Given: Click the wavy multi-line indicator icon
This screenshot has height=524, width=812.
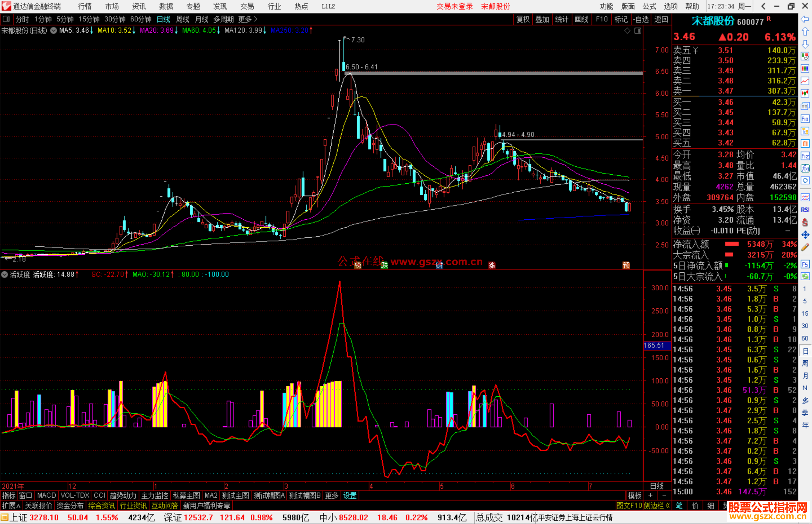Looking at the screenshot, I should pyautogui.click(x=805, y=197).
